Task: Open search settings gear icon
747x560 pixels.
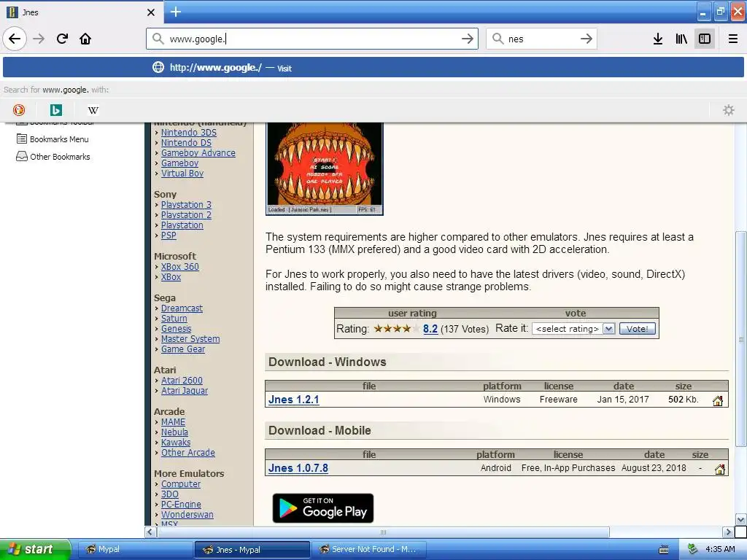Action: pos(729,110)
